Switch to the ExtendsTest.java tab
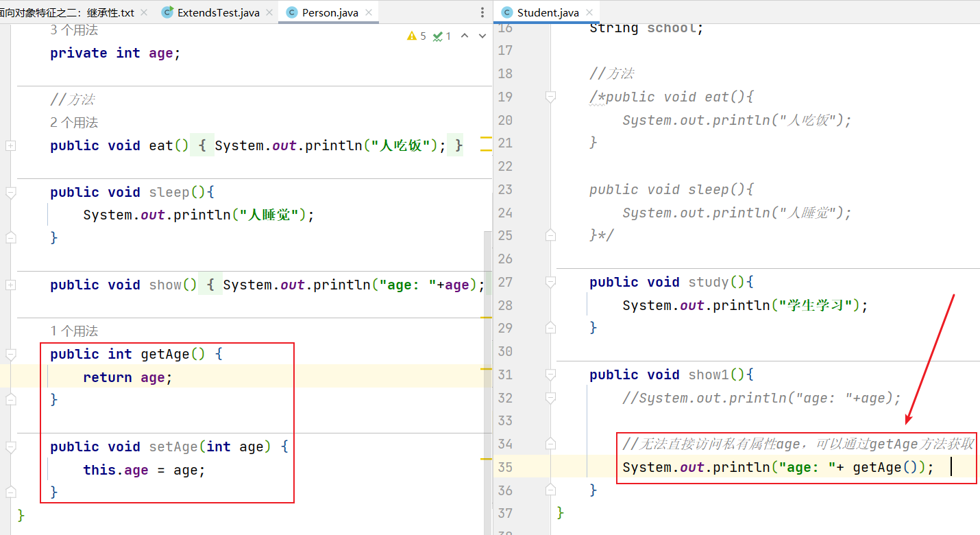The width and height of the screenshot is (980, 535). tap(218, 12)
